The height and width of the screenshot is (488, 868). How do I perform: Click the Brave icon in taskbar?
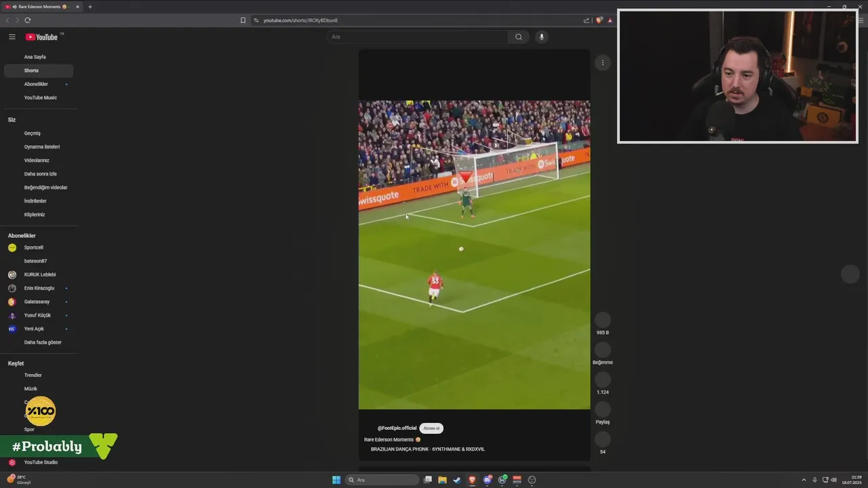click(472, 480)
